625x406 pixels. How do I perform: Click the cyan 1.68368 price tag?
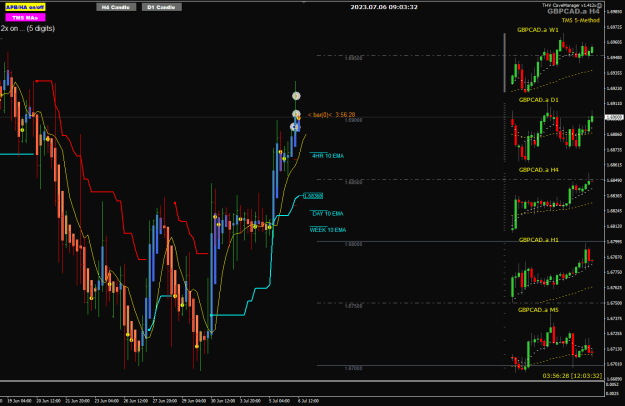click(313, 196)
